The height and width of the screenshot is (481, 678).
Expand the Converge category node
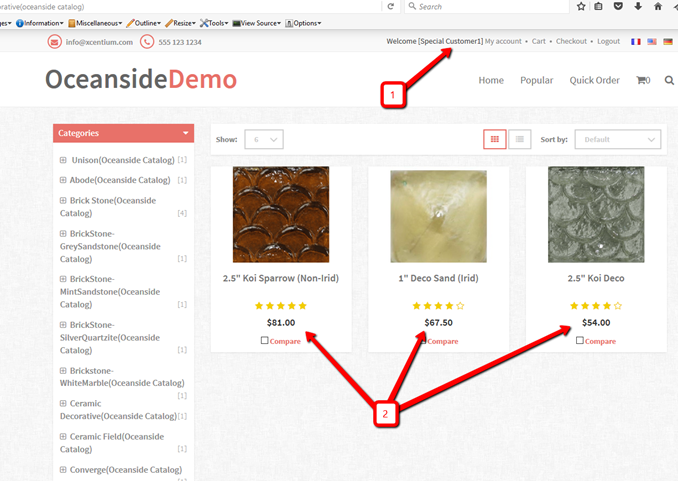[63, 469]
